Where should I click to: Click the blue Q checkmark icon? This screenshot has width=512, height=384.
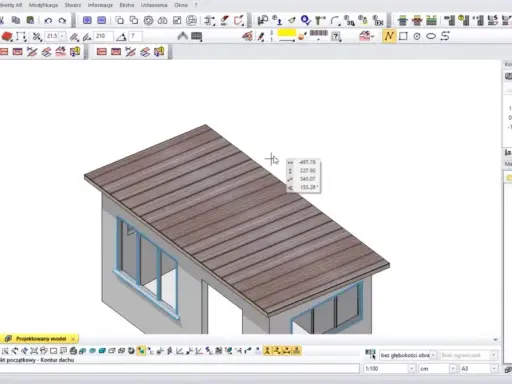point(305,20)
